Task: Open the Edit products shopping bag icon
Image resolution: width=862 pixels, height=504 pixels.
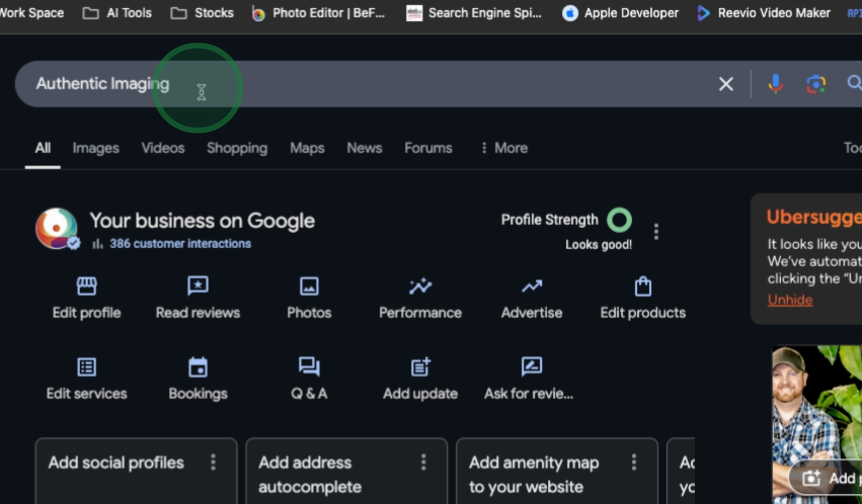Action: [643, 286]
